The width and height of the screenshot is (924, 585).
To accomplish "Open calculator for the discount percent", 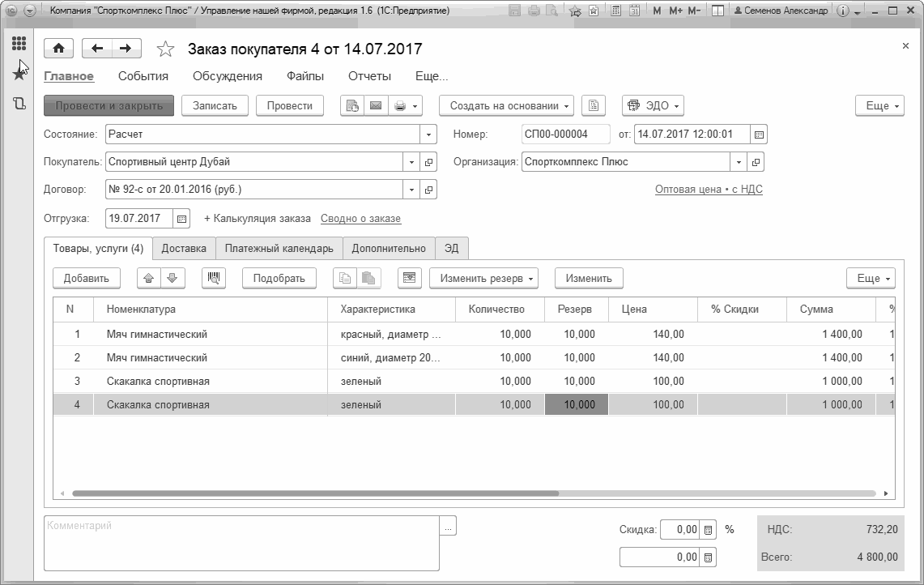I will click(709, 530).
